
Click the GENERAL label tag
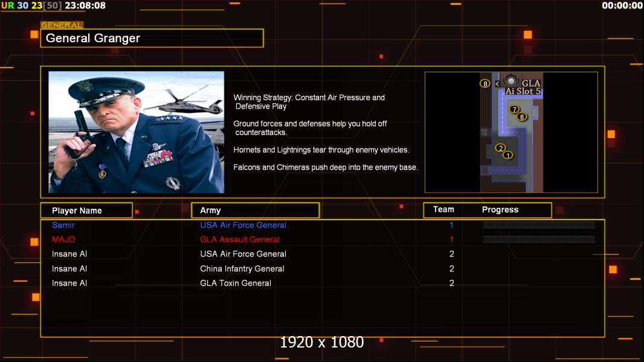[62, 25]
